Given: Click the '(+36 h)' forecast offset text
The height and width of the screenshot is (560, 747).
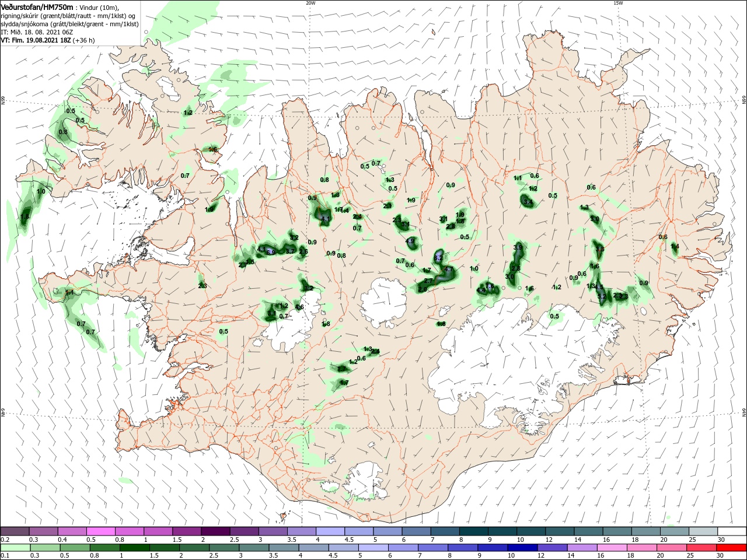Looking at the screenshot, I should pyautogui.click(x=84, y=40).
